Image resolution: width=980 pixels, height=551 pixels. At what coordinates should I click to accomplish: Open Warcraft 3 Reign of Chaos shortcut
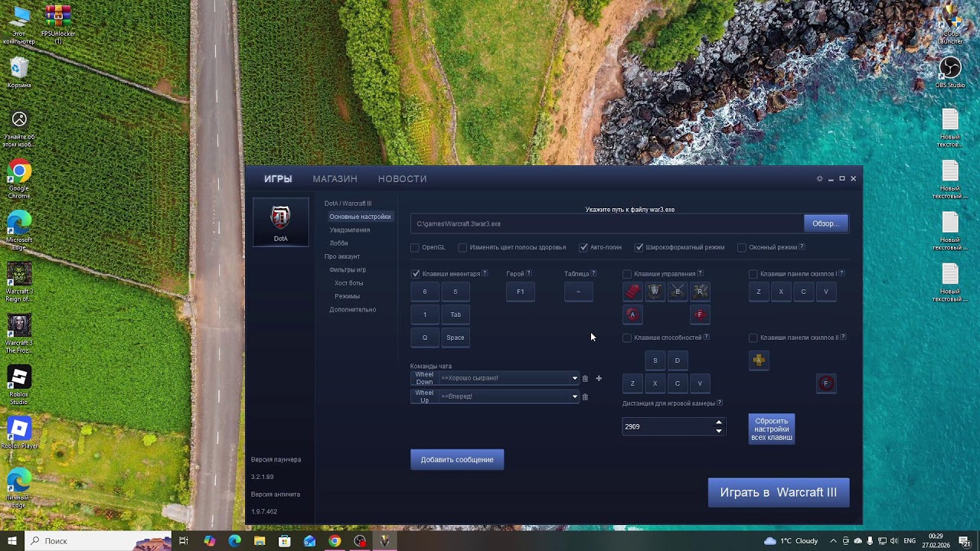point(19,282)
